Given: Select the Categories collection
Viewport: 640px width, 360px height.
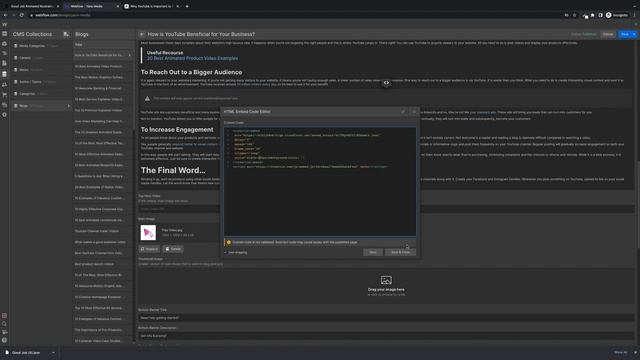Looking at the screenshot, I should pyautogui.click(x=41, y=94).
